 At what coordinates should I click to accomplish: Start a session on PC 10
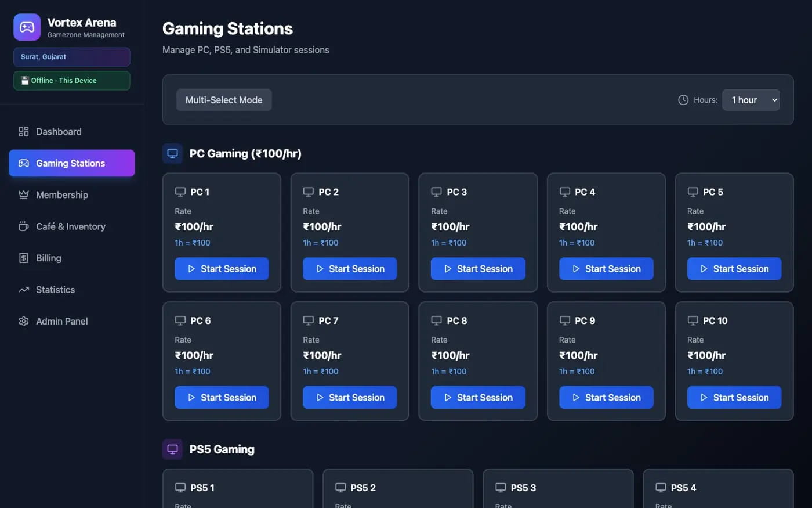[x=734, y=398]
